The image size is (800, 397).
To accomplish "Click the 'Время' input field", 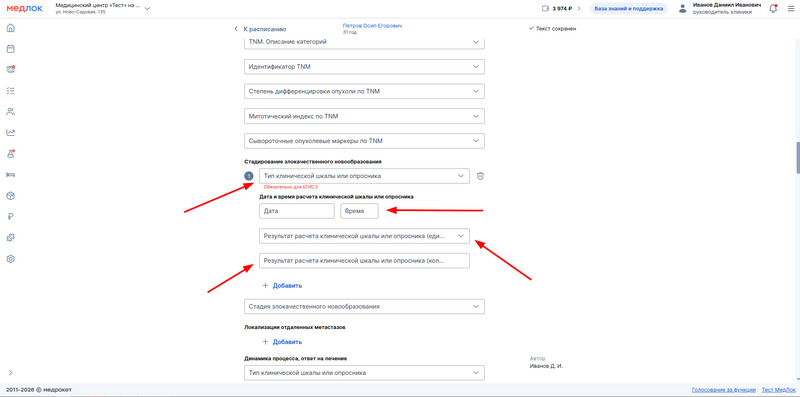I will coord(360,211).
